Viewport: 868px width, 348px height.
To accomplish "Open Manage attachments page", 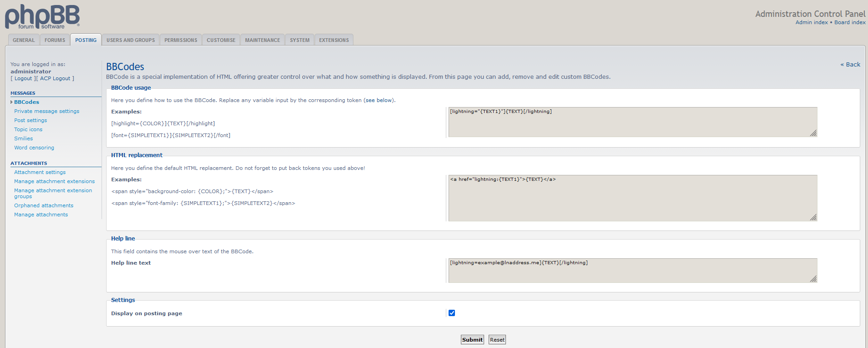I will [41, 215].
